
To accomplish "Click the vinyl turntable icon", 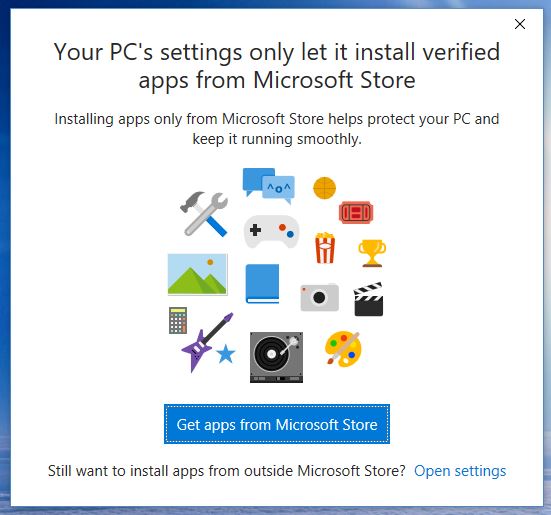I will [x=277, y=357].
